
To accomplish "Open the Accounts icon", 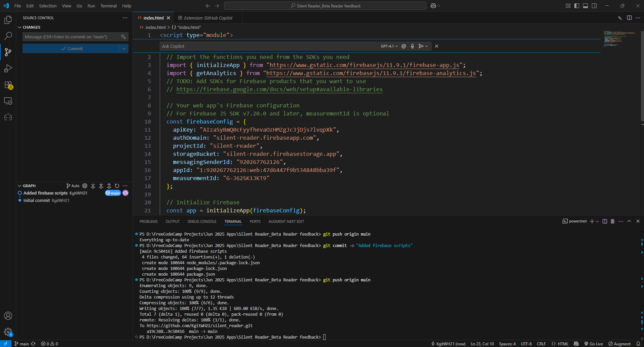I will pos(8,316).
